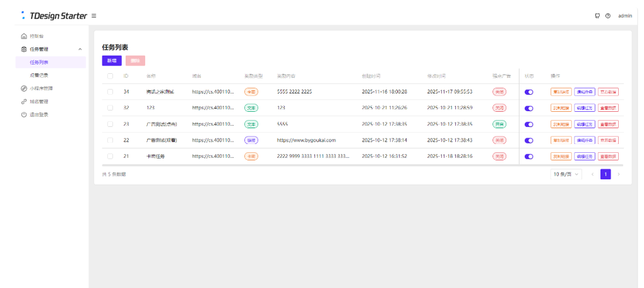Toggle status switch for task ID 34
Image resolution: width=644 pixels, height=288 pixels.
[529, 92]
